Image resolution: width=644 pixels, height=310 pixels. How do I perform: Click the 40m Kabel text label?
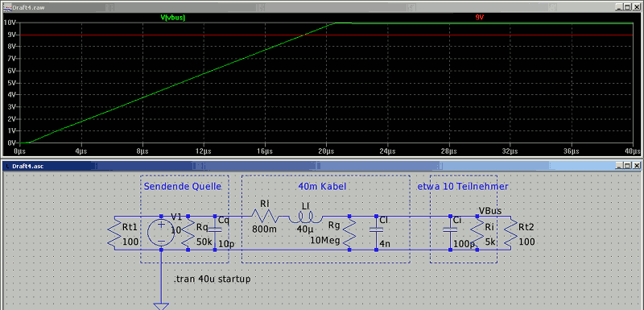click(322, 187)
